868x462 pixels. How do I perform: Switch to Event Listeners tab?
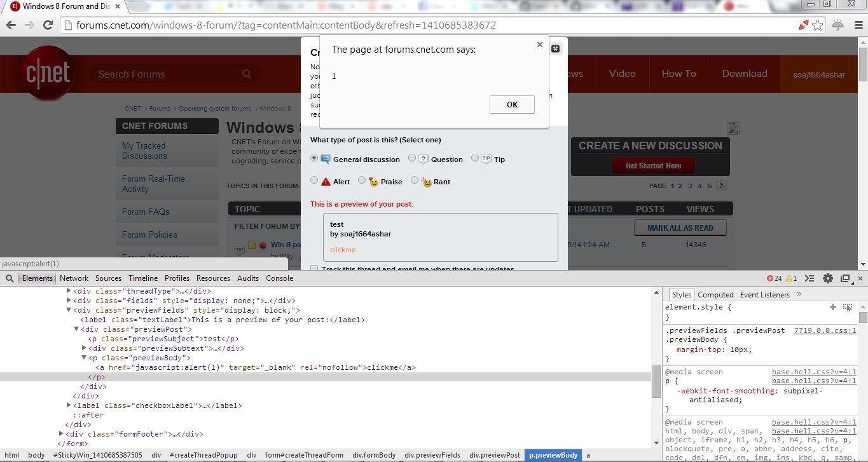click(764, 294)
